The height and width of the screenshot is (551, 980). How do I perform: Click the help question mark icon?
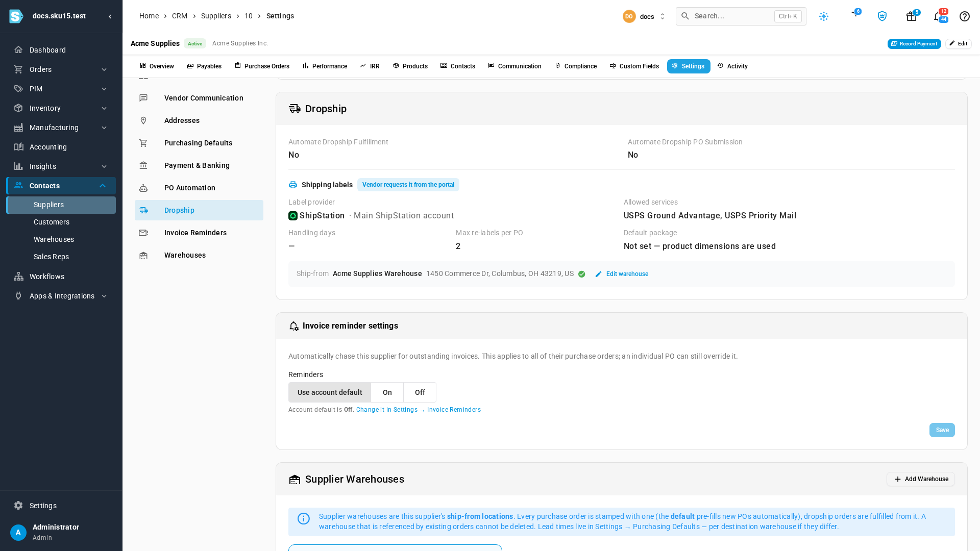pos(964,16)
